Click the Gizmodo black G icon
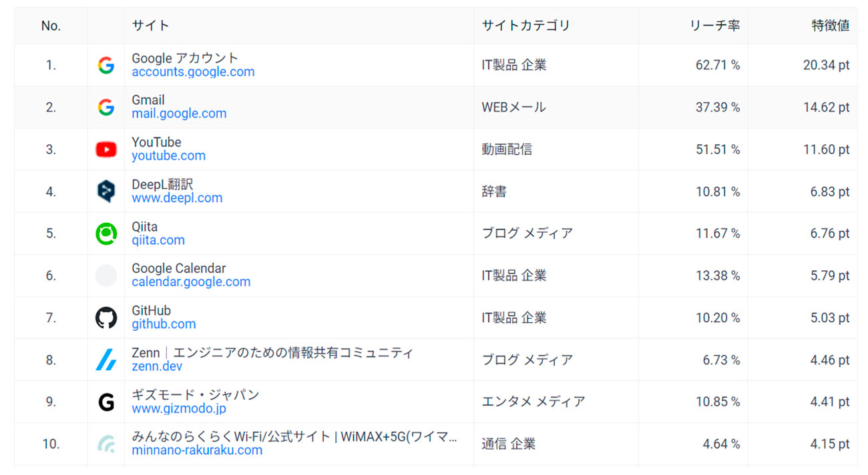The image size is (868, 475). click(x=105, y=402)
